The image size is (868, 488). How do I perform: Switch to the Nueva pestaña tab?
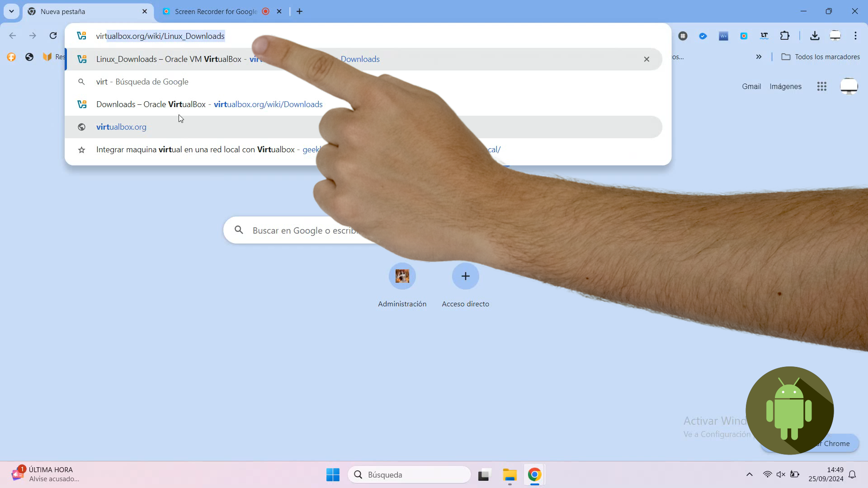[88, 11]
